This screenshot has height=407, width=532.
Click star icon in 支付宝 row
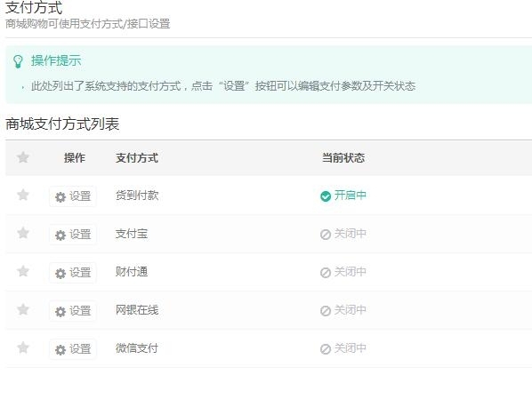(23, 233)
